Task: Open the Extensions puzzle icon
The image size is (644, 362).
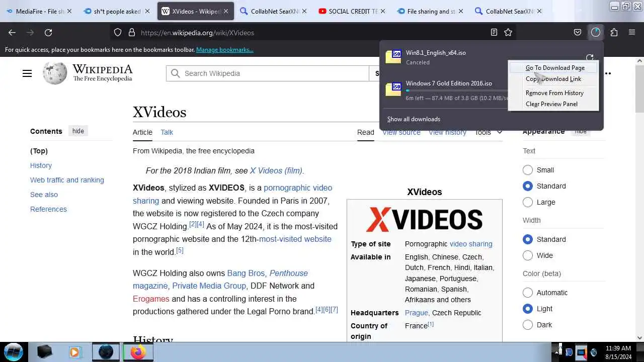Action: (614, 32)
